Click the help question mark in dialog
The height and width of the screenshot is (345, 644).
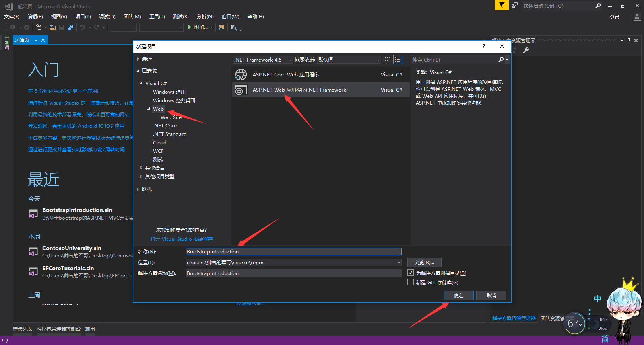(484, 46)
